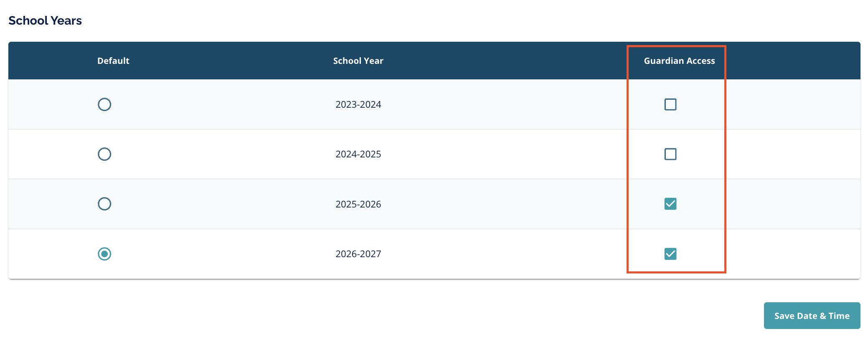The image size is (868, 339).
Task: Click the Guardian Access column header
Action: click(x=679, y=61)
